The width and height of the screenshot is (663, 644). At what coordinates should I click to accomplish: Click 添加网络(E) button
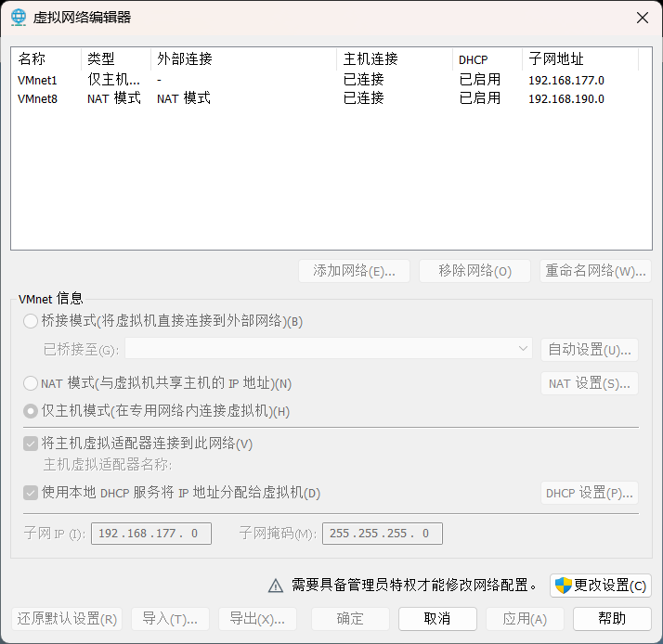pos(354,271)
